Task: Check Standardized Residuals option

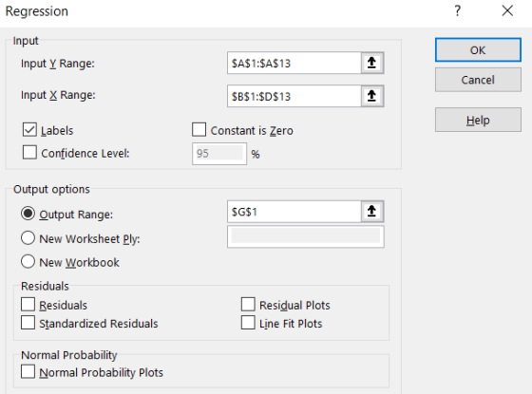Action: tap(28, 323)
